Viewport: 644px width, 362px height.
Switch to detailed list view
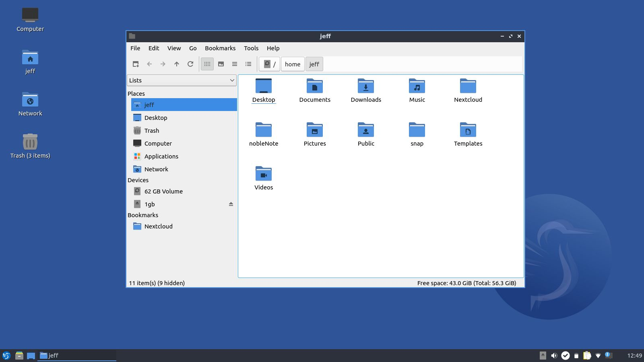coord(248,64)
